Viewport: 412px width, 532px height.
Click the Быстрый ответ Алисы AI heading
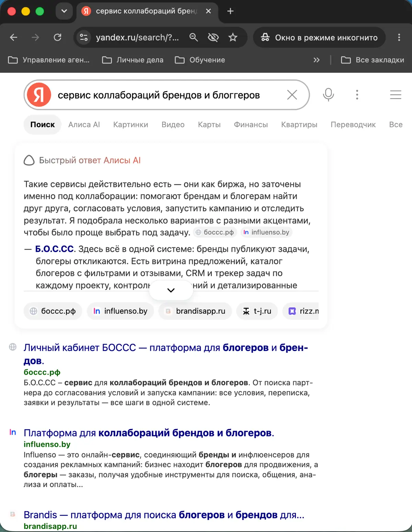coord(90,160)
